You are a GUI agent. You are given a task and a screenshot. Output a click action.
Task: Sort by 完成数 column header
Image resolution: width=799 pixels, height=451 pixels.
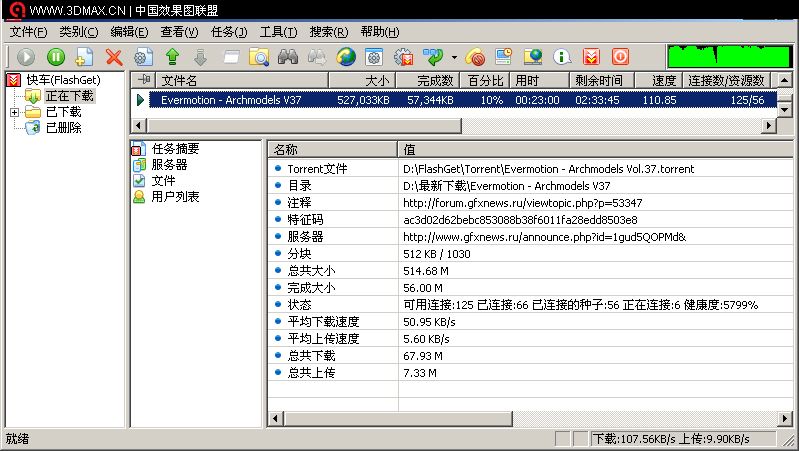(x=427, y=81)
